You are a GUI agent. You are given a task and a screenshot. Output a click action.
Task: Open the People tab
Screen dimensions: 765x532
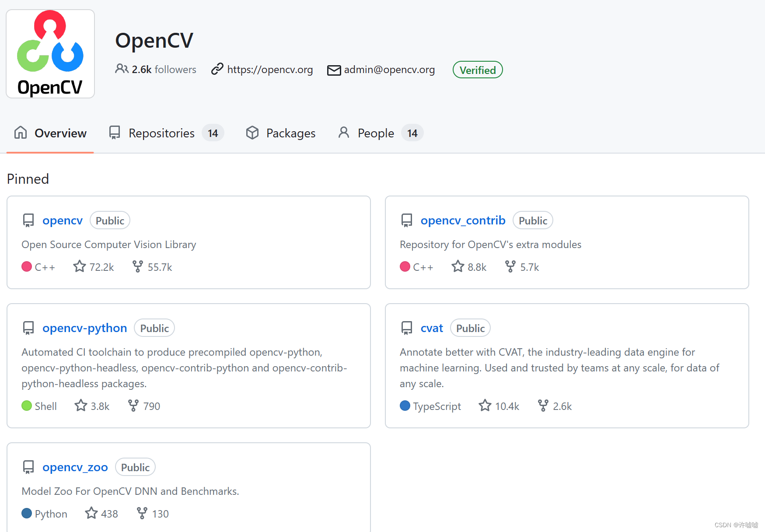point(376,133)
